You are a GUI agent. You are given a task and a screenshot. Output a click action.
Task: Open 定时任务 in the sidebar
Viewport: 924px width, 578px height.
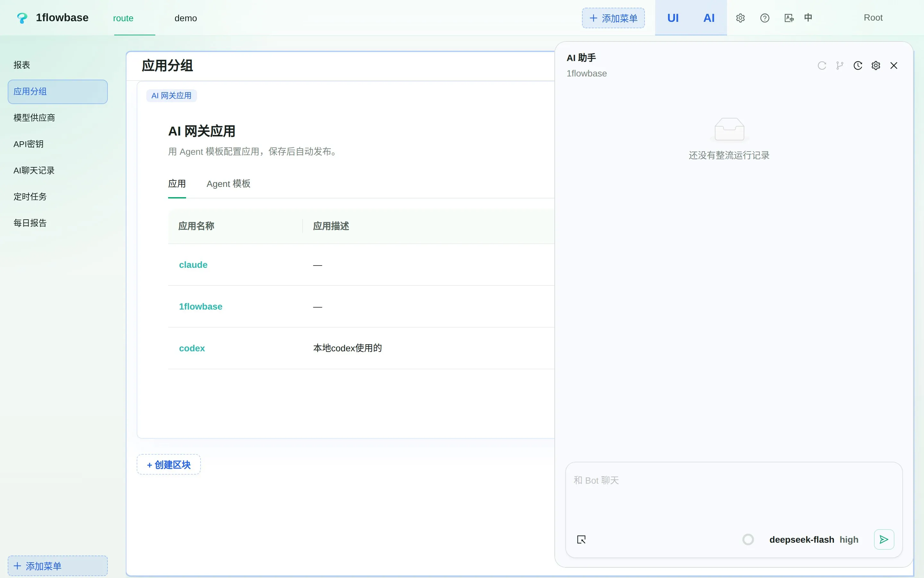pyautogui.click(x=58, y=197)
